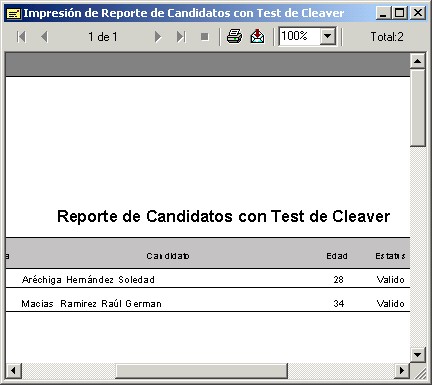Click the Edad column header
The image size is (432, 385).
(337, 256)
